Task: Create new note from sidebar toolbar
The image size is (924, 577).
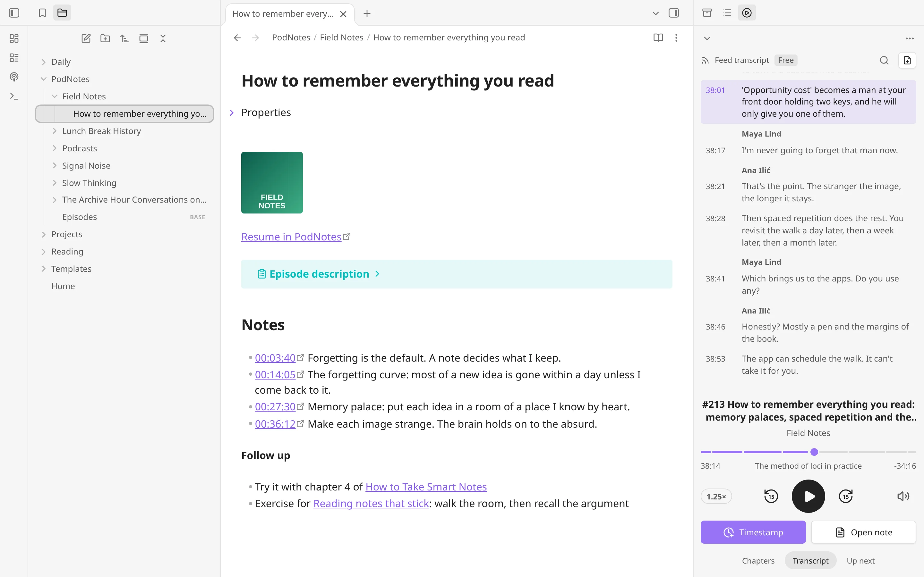Action: click(86, 38)
